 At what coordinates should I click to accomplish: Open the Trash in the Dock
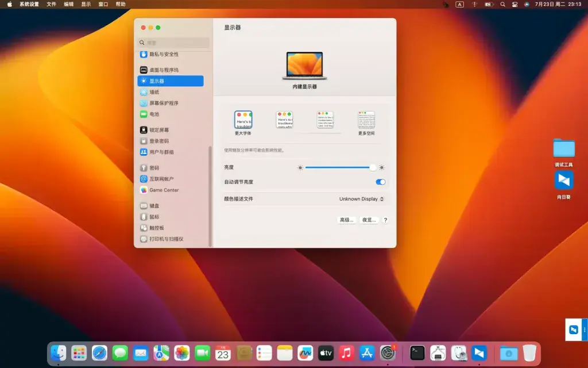click(529, 353)
